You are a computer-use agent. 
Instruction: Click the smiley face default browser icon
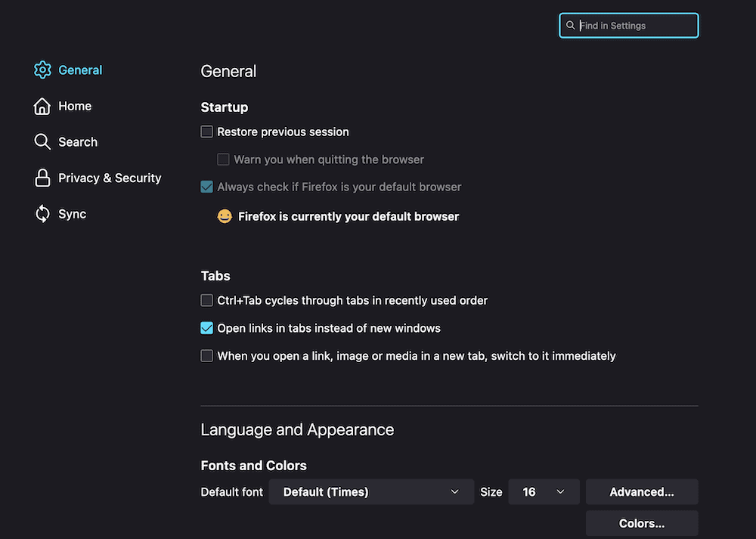pos(225,216)
